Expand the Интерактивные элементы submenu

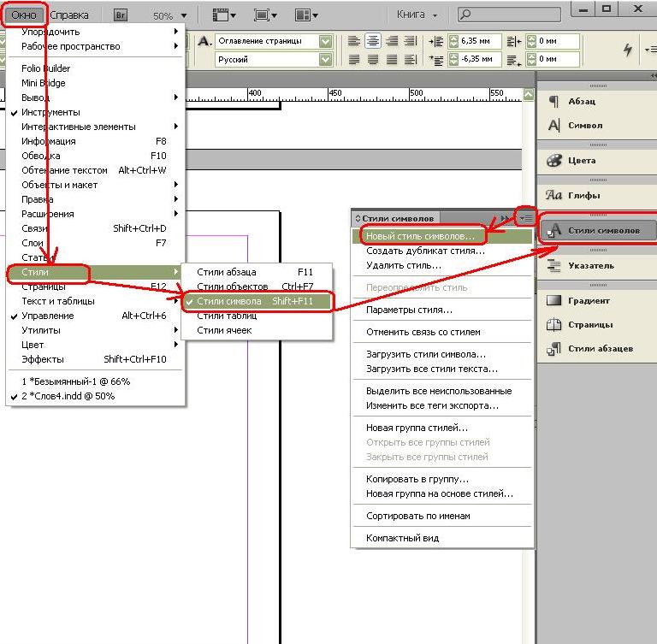[96, 127]
